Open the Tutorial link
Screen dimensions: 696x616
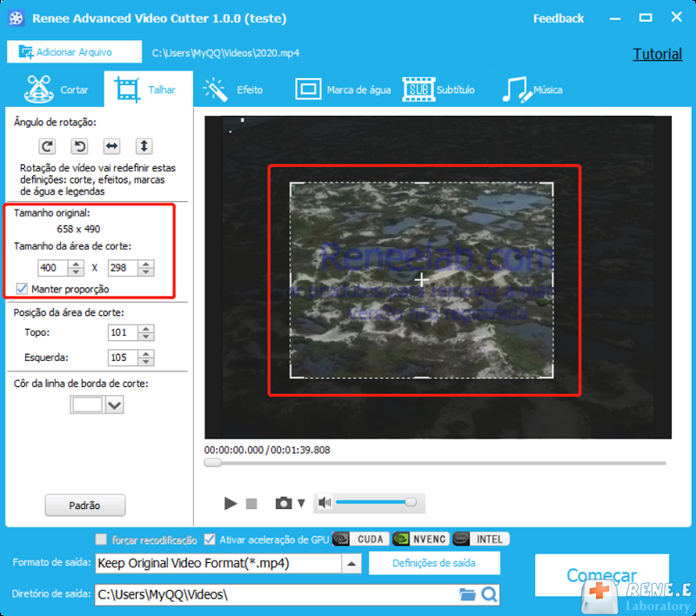pos(658,54)
